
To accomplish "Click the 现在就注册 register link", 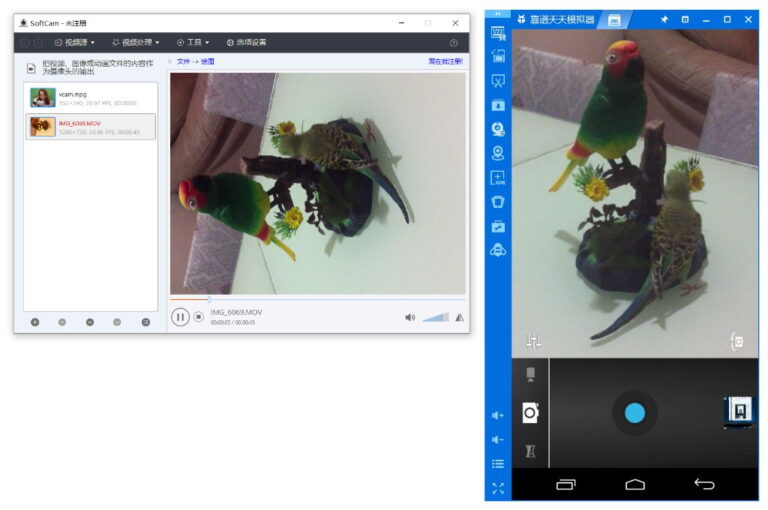I will (x=445, y=62).
